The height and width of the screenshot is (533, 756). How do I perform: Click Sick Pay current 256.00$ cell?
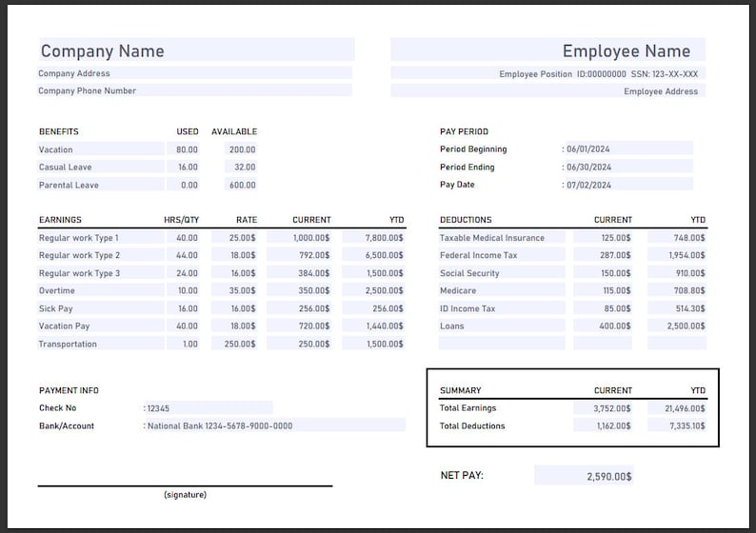(x=299, y=308)
